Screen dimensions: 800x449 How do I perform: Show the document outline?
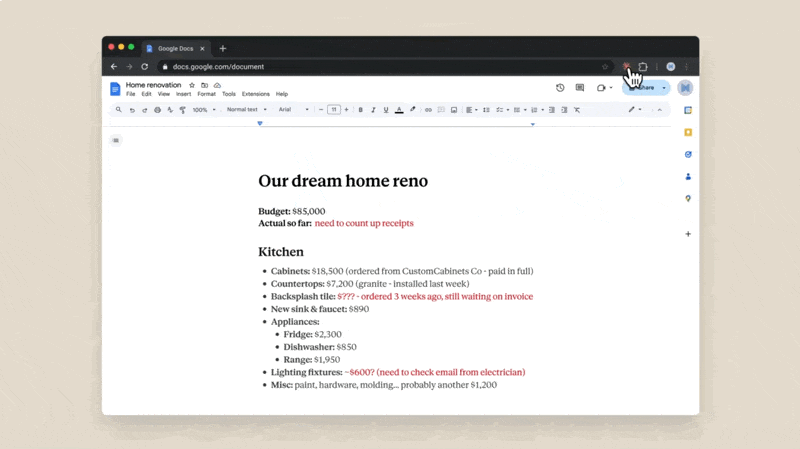[116, 140]
